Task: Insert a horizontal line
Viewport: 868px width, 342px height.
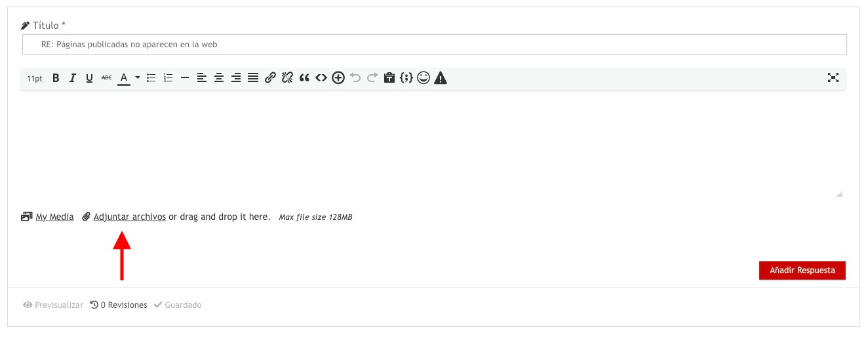Action: 185,78
